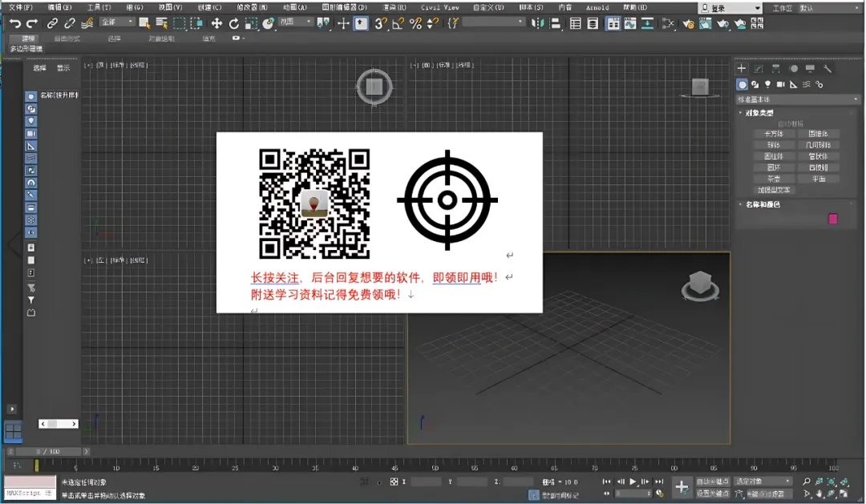Click the top viewport ViewCube
The height and width of the screenshot is (504, 866).
coord(374,87)
